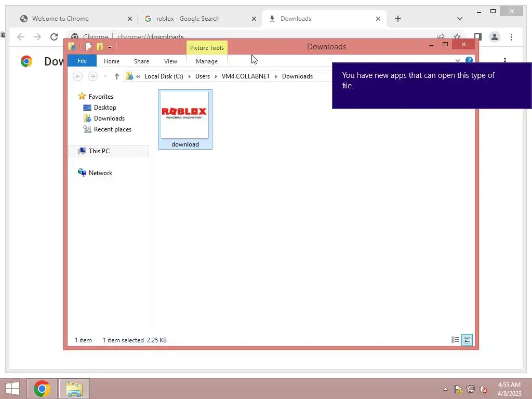Open Chrome profile avatar
The width and height of the screenshot is (532, 399).
click(495, 37)
